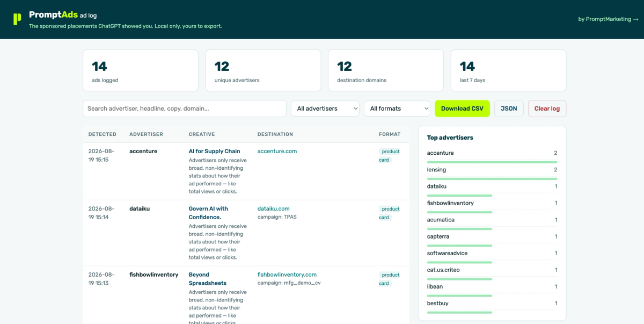Image resolution: width=644 pixels, height=324 pixels.
Task: Click the unique advertisers stat card
Action: coord(263,70)
